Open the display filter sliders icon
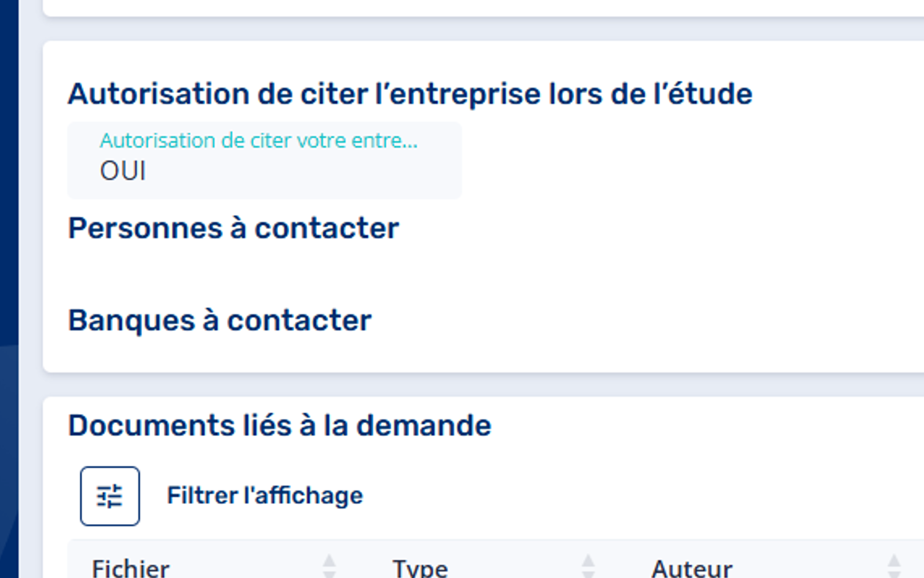924x578 pixels. [x=110, y=496]
